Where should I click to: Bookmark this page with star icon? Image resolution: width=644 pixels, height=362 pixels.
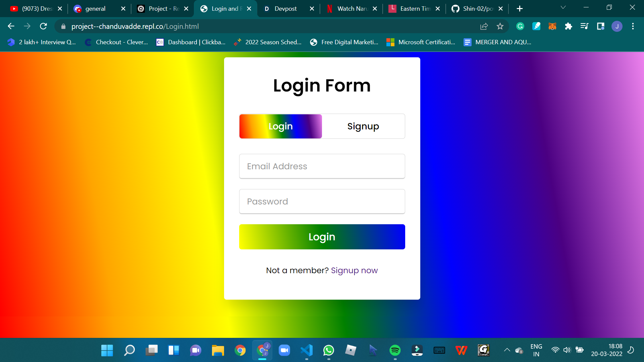click(x=500, y=26)
